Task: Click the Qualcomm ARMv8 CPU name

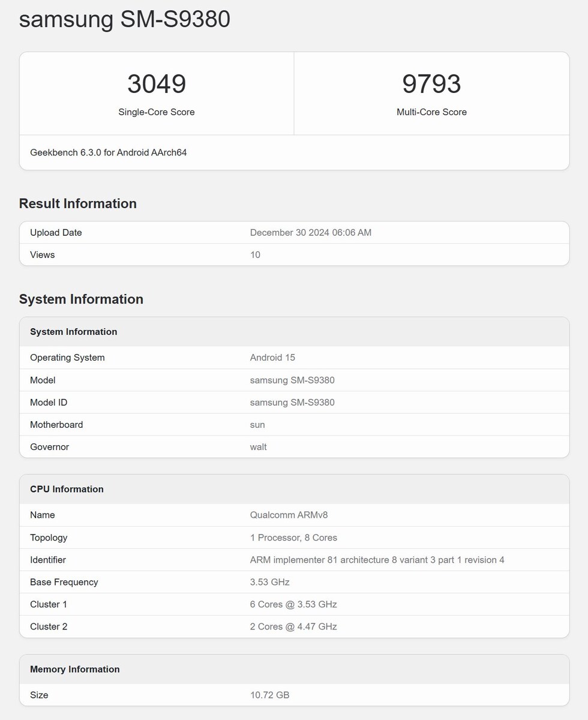Action: pos(289,515)
